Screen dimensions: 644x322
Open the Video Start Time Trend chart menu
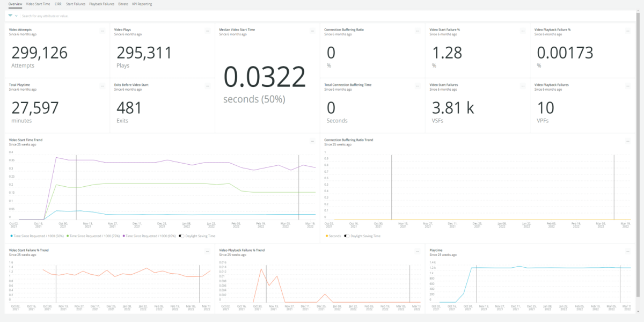[x=312, y=141]
